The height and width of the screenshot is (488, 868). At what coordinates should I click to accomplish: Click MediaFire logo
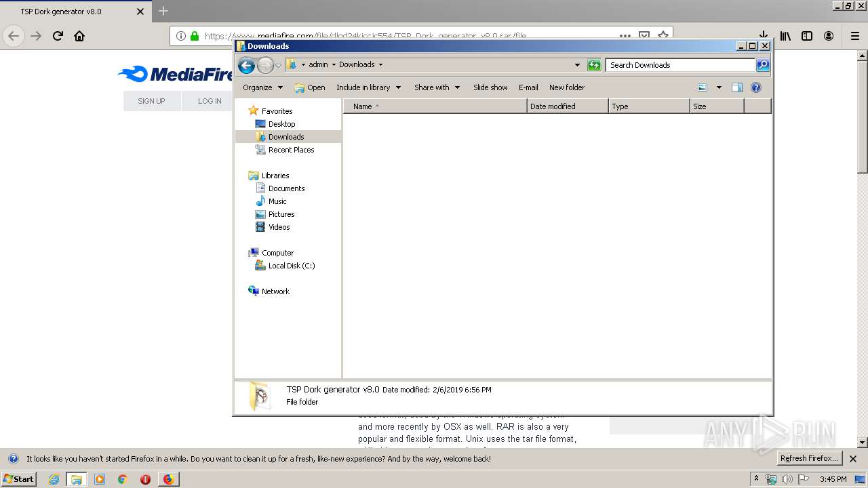(176, 74)
